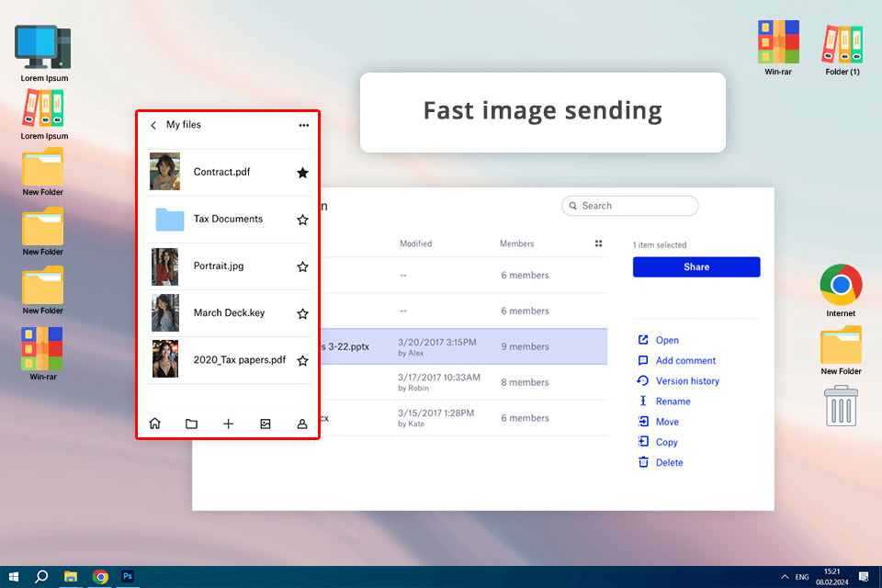Open Photoshop from taskbar

pos(128,576)
